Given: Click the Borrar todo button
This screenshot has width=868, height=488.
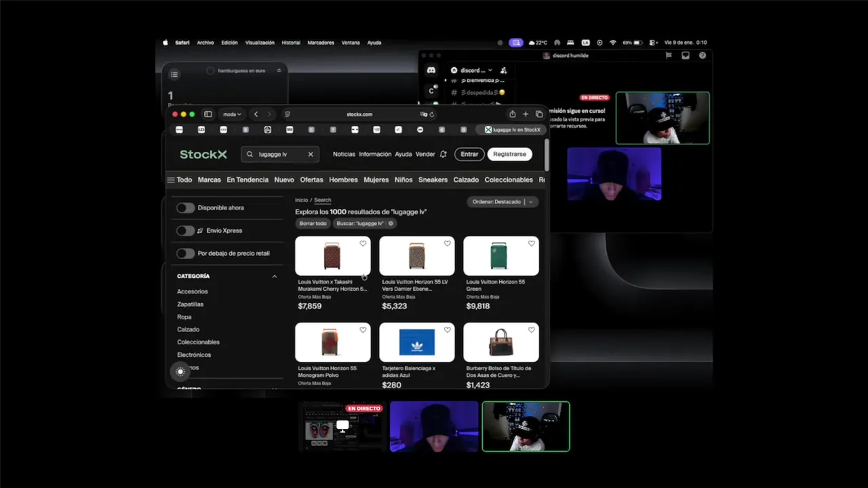Looking at the screenshot, I should tap(313, 223).
